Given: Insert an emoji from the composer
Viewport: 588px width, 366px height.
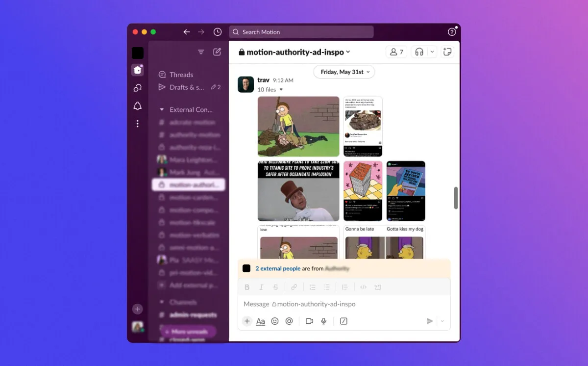Looking at the screenshot, I should point(275,321).
